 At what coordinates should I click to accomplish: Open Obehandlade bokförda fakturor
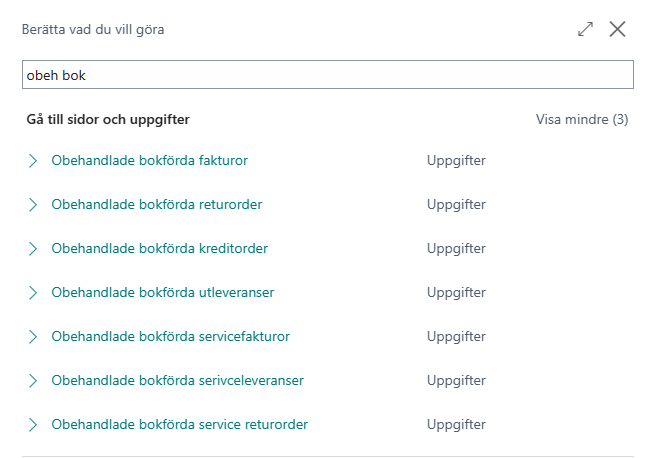149,160
